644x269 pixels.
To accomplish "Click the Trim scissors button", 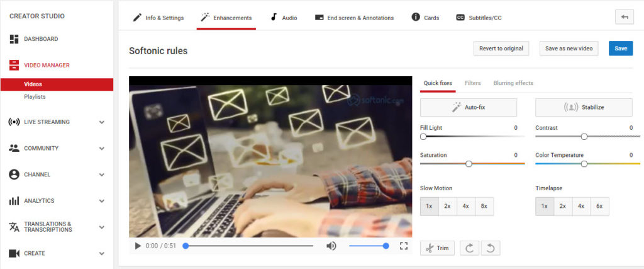I will tap(437, 248).
